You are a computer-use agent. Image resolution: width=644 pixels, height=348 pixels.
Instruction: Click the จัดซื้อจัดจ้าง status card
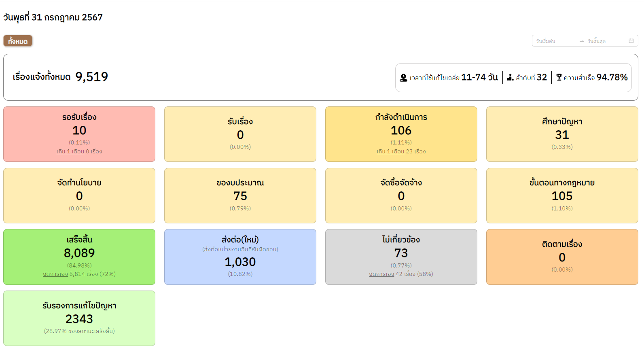pyautogui.click(x=401, y=195)
